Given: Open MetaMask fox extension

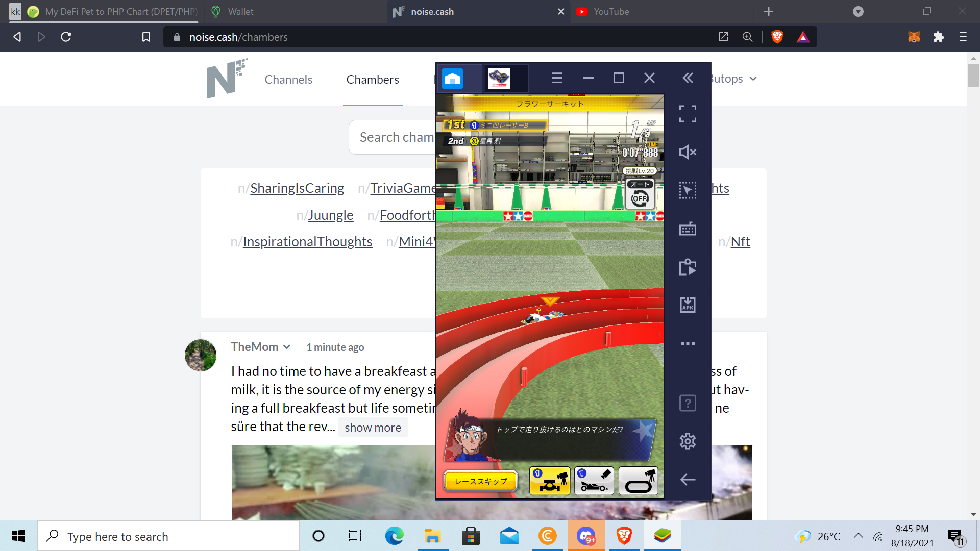Looking at the screenshot, I should (x=914, y=37).
